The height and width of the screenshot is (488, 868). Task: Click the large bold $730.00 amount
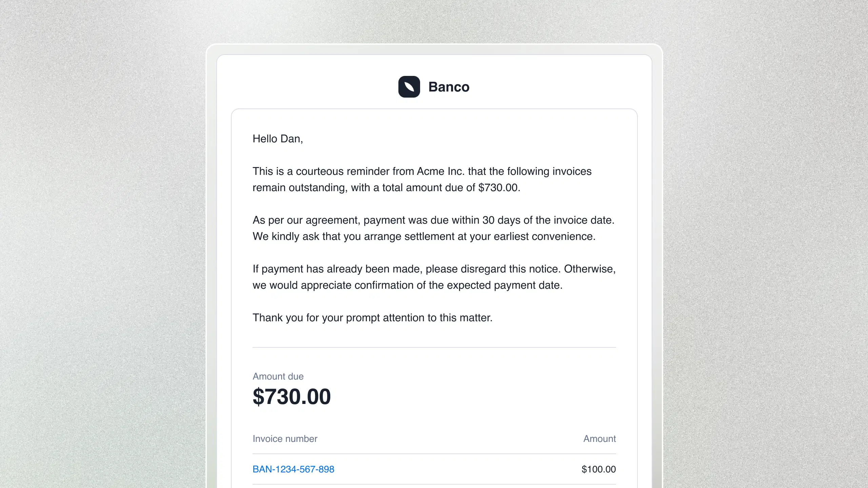(x=292, y=396)
